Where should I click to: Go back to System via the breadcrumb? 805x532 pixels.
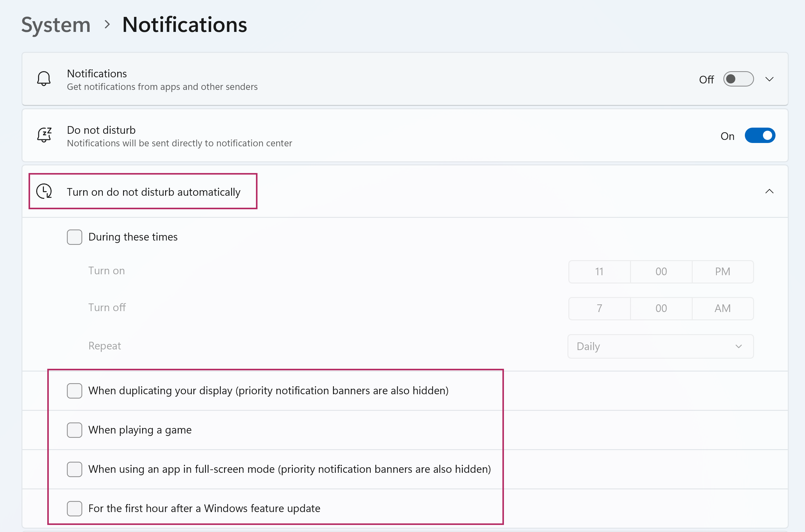[56, 25]
